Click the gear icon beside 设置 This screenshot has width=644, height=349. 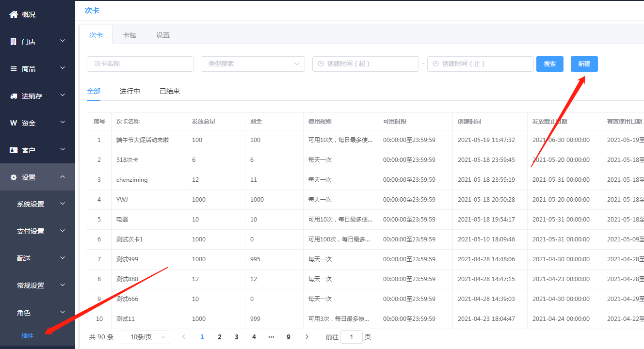pyautogui.click(x=14, y=177)
